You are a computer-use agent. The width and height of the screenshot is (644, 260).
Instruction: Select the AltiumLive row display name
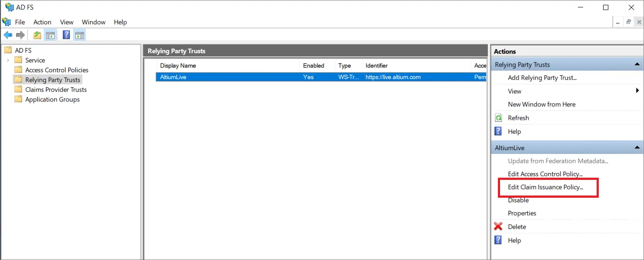click(x=173, y=77)
